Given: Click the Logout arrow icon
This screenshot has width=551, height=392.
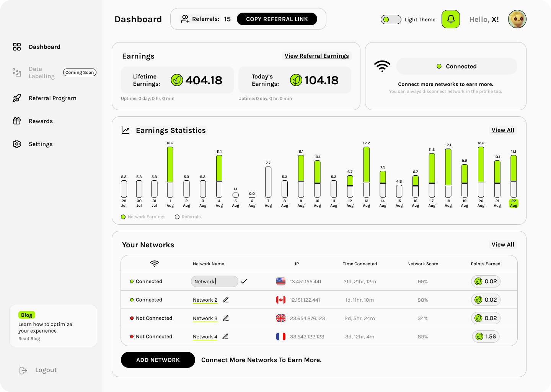Looking at the screenshot, I should 23,370.
